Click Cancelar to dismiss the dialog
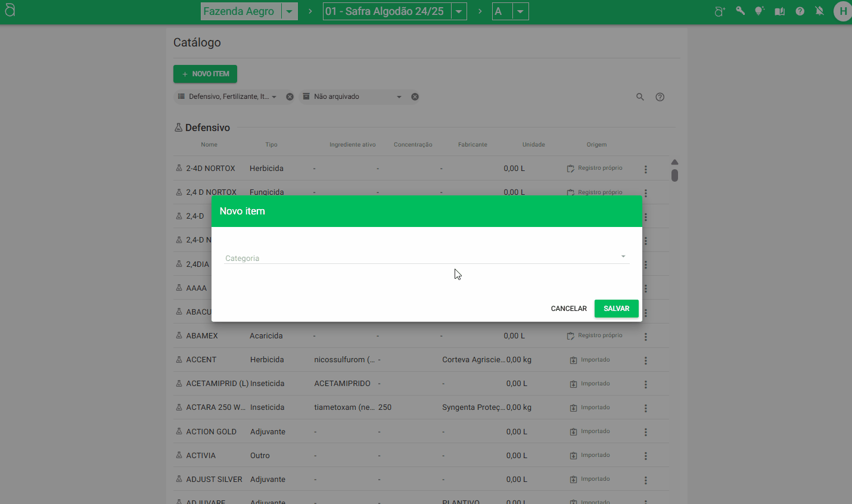The image size is (852, 504). 568,309
